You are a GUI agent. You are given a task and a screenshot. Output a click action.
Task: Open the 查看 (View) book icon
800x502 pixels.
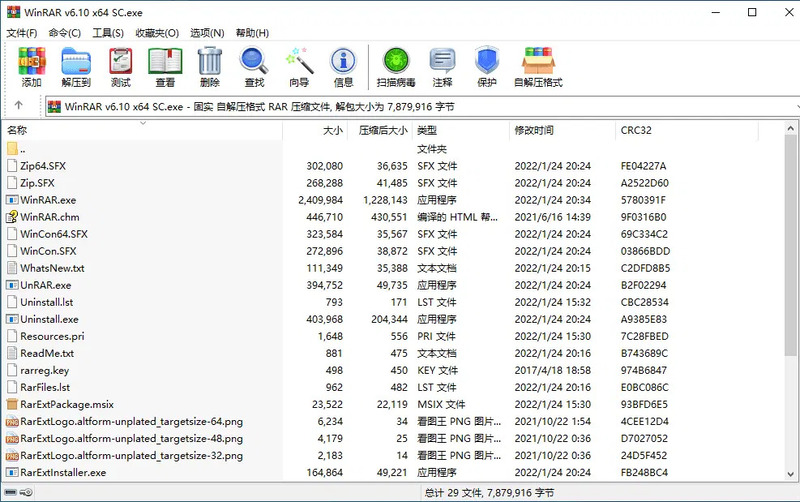[165, 61]
